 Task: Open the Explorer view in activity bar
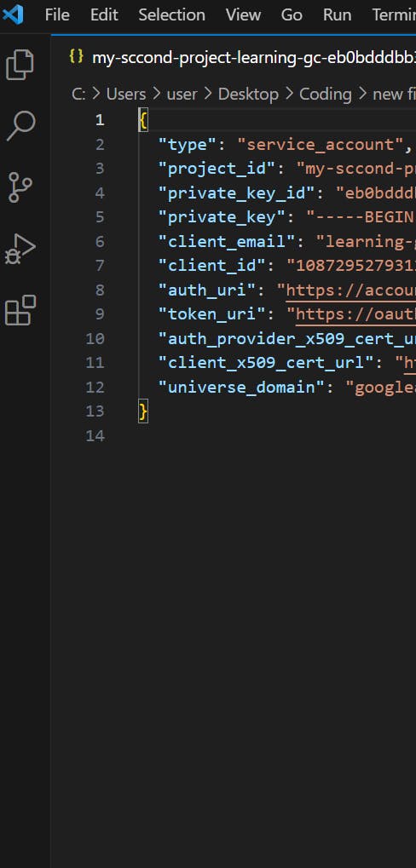[x=20, y=65]
